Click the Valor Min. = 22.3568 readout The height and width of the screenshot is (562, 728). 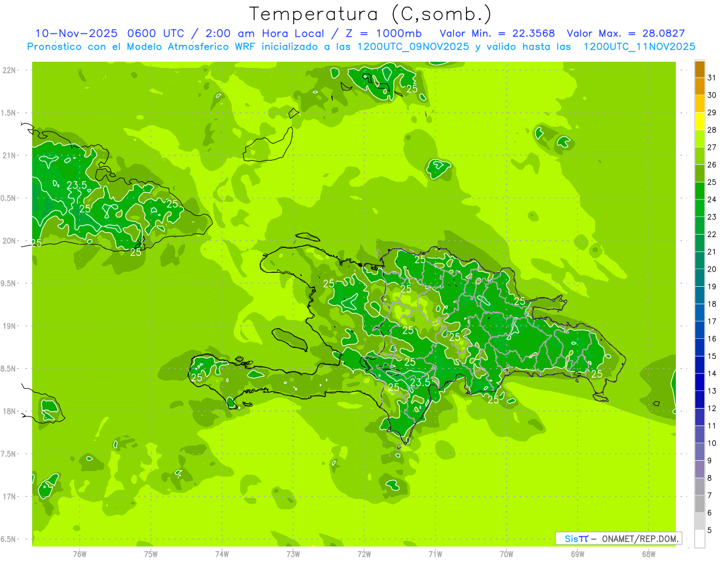pos(497,33)
